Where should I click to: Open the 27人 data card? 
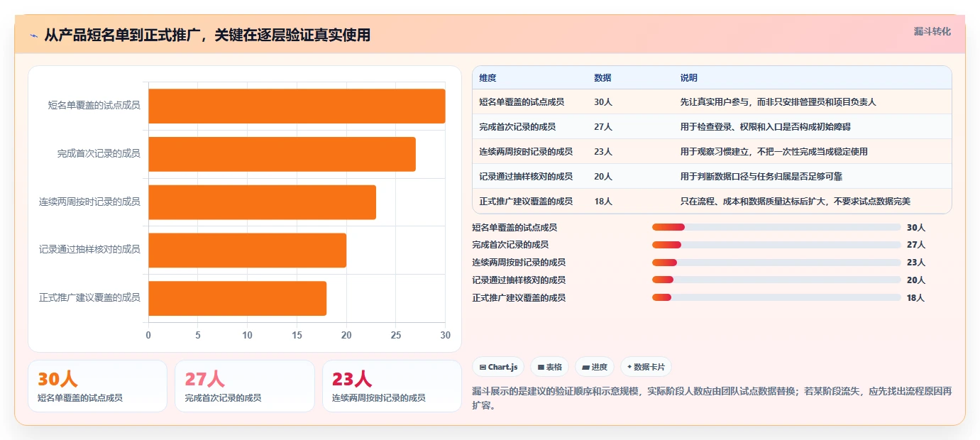[245, 386]
